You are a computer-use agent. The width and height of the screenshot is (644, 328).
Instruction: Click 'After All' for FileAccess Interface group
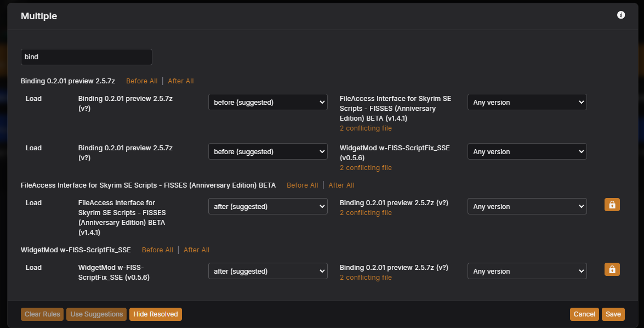[x=341, y=185]
